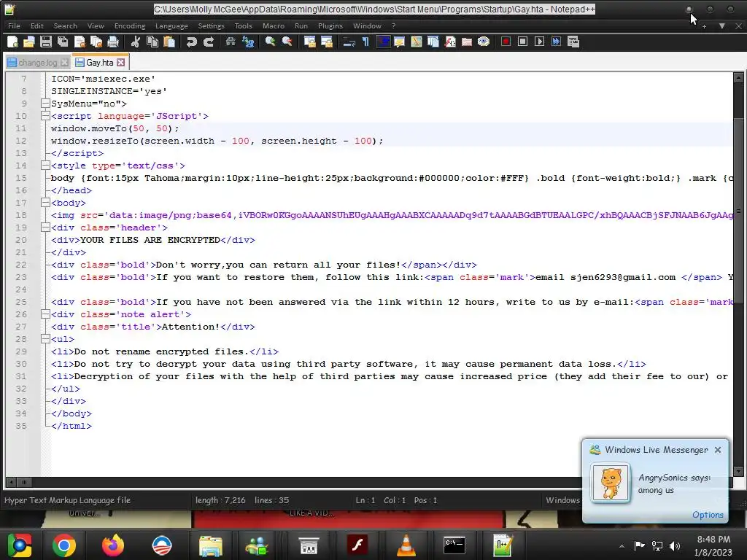Click the volume speaker tray icon
The image size is (747, 560).
[674, 546]
